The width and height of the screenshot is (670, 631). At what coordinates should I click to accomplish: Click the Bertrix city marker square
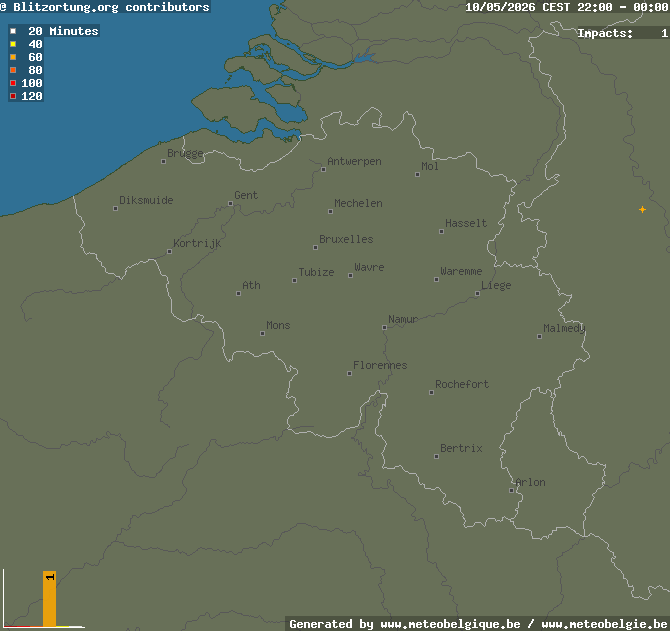(x=436, y=456)
